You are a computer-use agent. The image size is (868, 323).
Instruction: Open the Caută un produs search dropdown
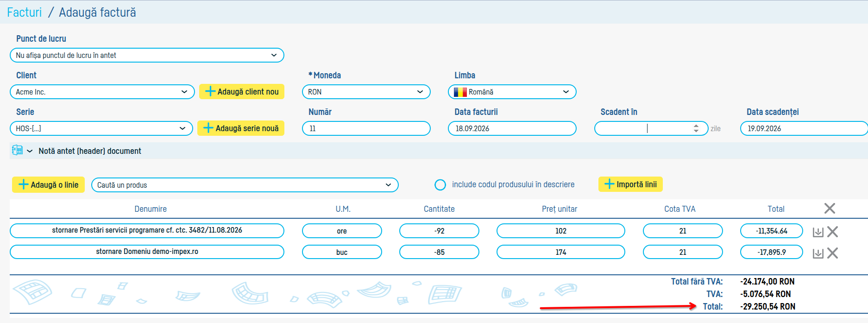pyautogui.click(x=245, y=185)
